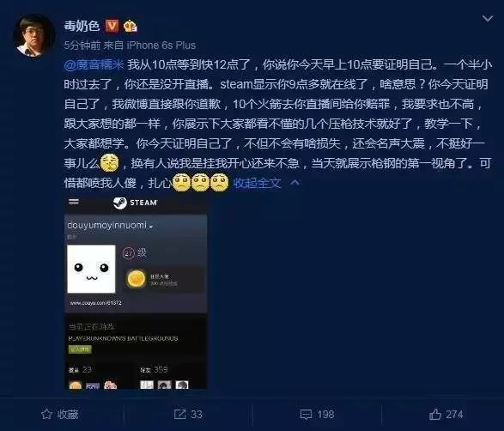
Task: Open the post options chevron at top right
Action: 488,18
